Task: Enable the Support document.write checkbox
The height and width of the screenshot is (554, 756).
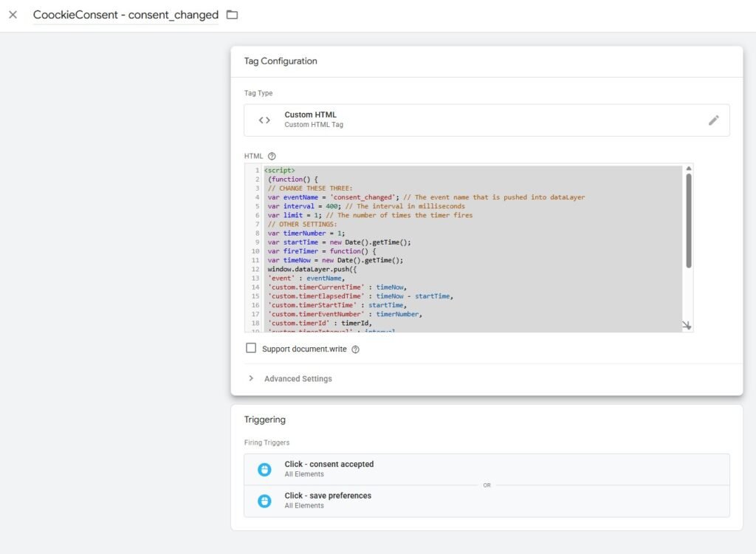Action: (x=251, y=349)
